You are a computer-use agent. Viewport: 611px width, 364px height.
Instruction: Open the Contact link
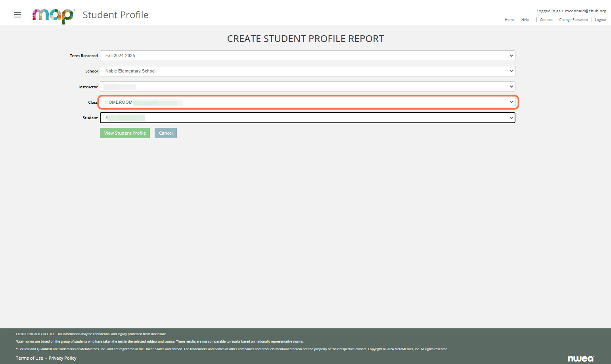[x=546, y=20]
